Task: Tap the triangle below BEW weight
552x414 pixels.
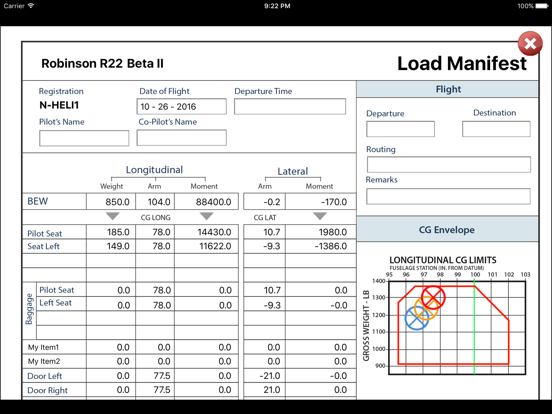Action: 113,216
